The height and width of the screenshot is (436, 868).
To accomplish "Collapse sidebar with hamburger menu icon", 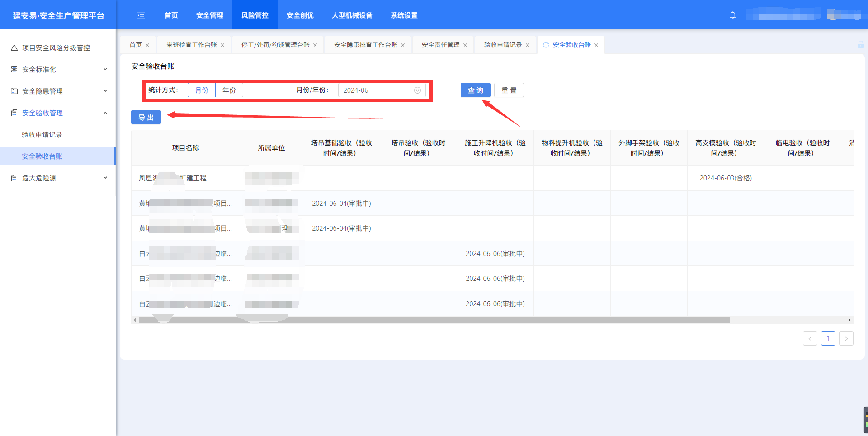I will (141, 15).
